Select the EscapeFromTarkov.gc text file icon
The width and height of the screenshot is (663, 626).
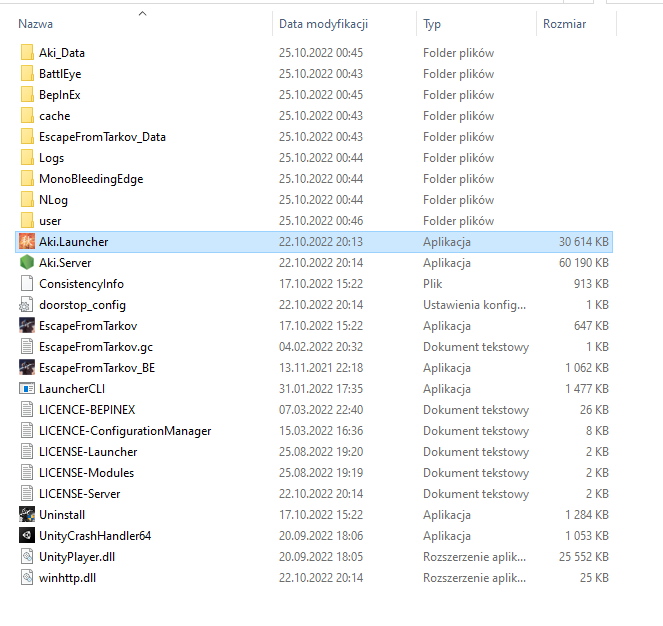tap(27, 346)
